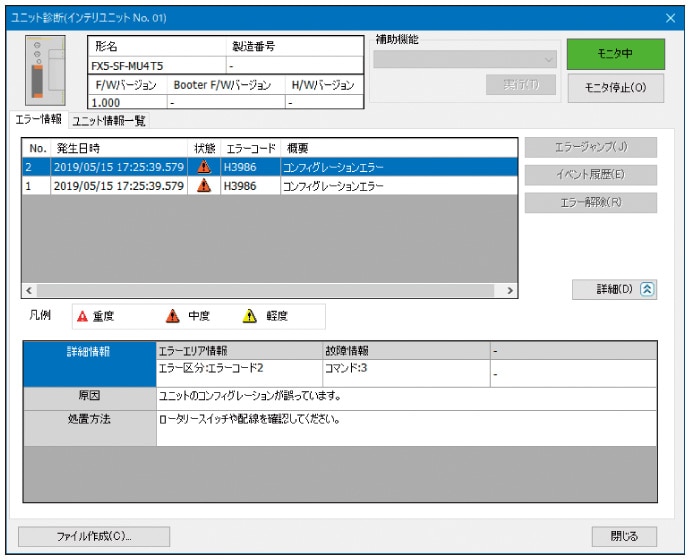Switch to the ユニット情報一覧 tab
The height and width of the screenshot is (560, 690).
click(x=107, y=121)
